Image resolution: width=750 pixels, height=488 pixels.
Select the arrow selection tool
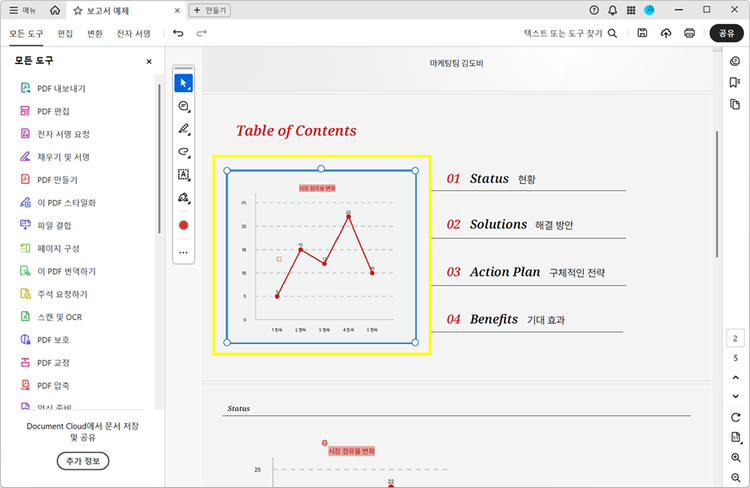183,83
